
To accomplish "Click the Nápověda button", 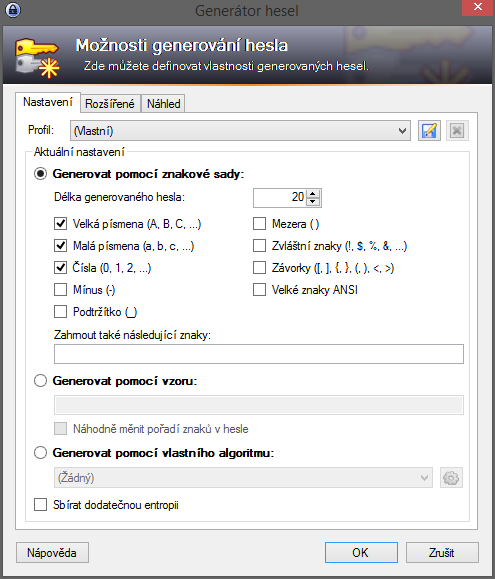I will pyautogui.click(x=52, y=553).
